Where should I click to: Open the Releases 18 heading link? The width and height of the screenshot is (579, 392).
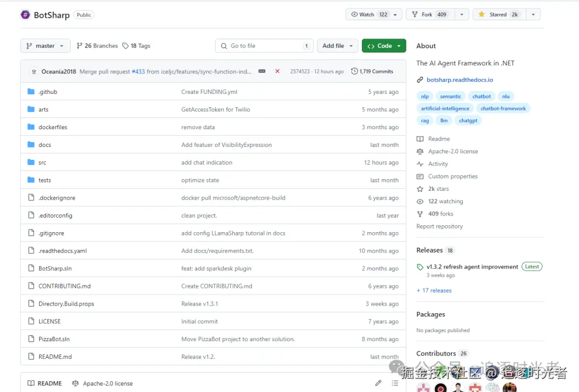tap(435, 250)
